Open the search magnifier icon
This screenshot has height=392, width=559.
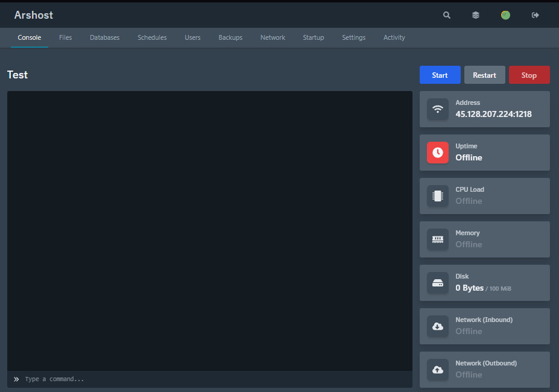tap(446, 15)
